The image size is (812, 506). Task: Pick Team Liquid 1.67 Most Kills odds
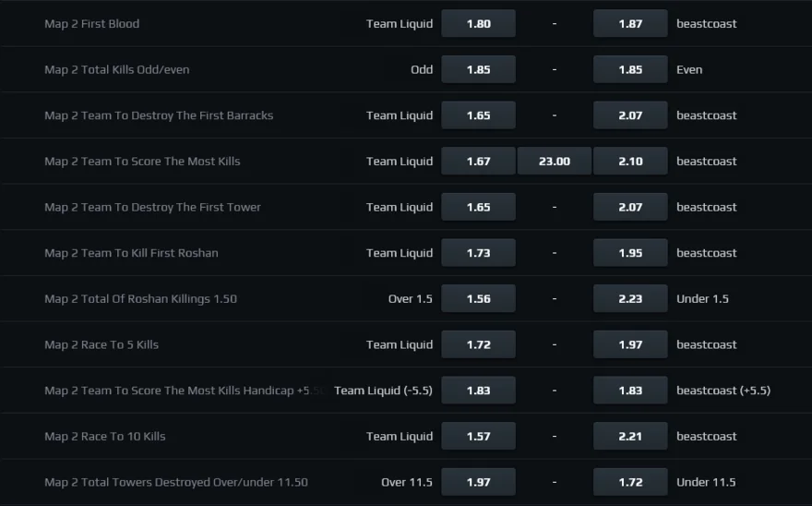point(478,162)
